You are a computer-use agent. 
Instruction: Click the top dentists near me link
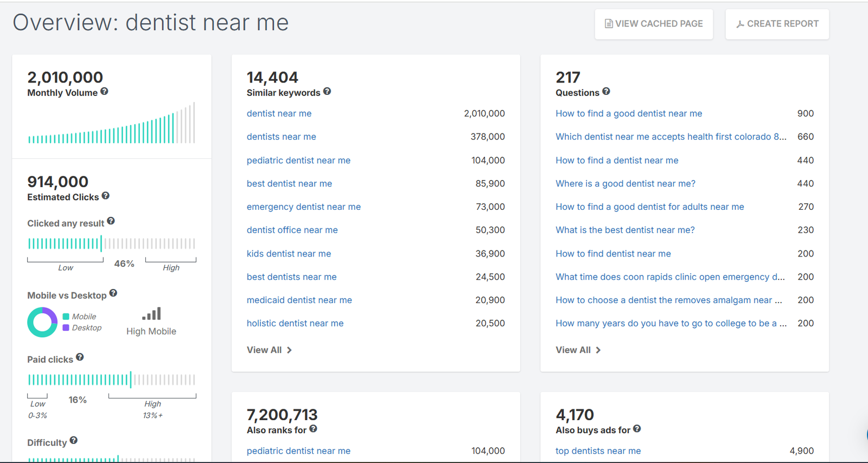(598, 451)
